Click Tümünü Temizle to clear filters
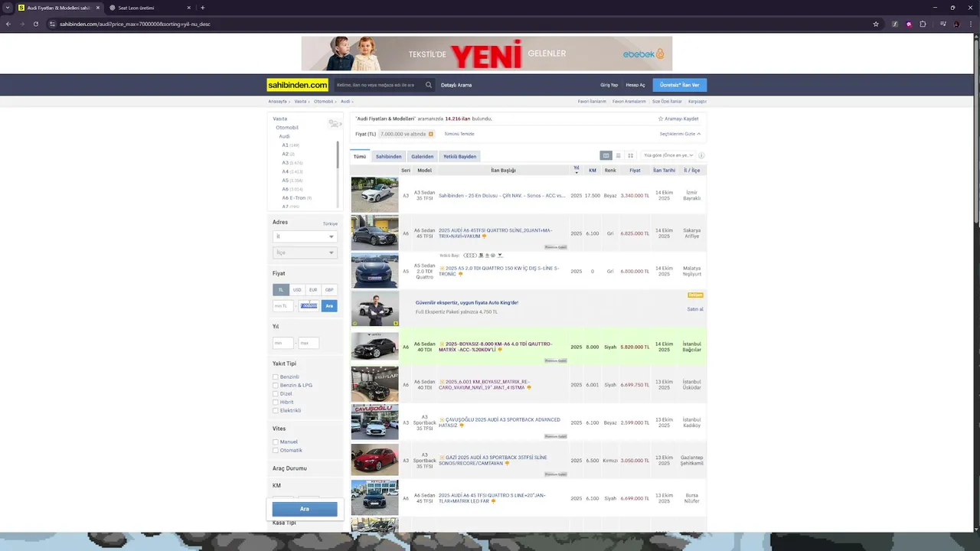The image size is (980, 551). click(x=459, y=134)
